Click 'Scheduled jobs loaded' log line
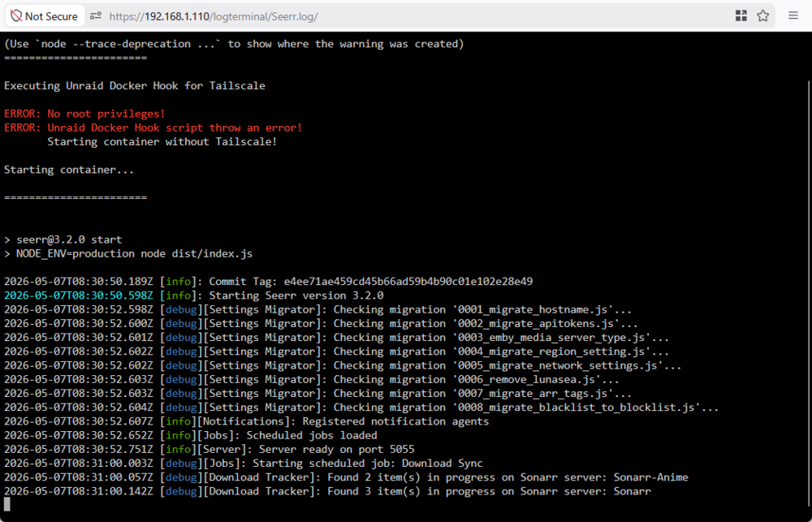Viewport: 812px width, 522px height. (x=191, y=435)
